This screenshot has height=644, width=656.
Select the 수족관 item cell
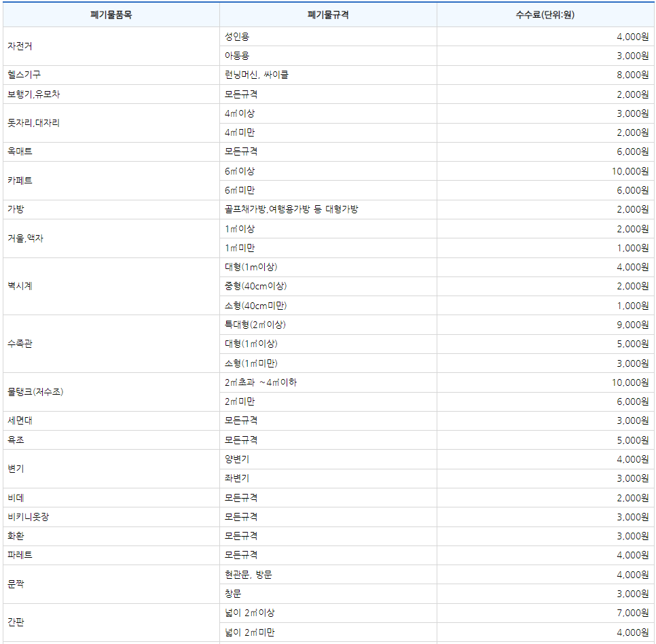click(x=111, y=344)
